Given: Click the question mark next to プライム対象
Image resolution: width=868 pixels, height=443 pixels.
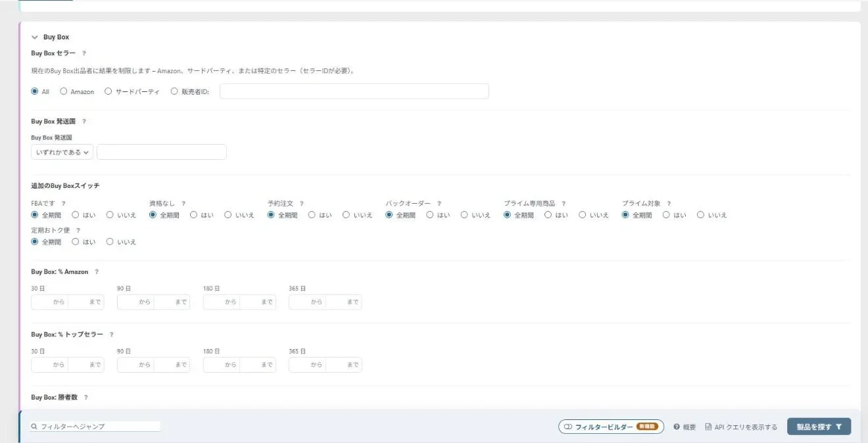Looking at the screenshot, I should [669, 204].
